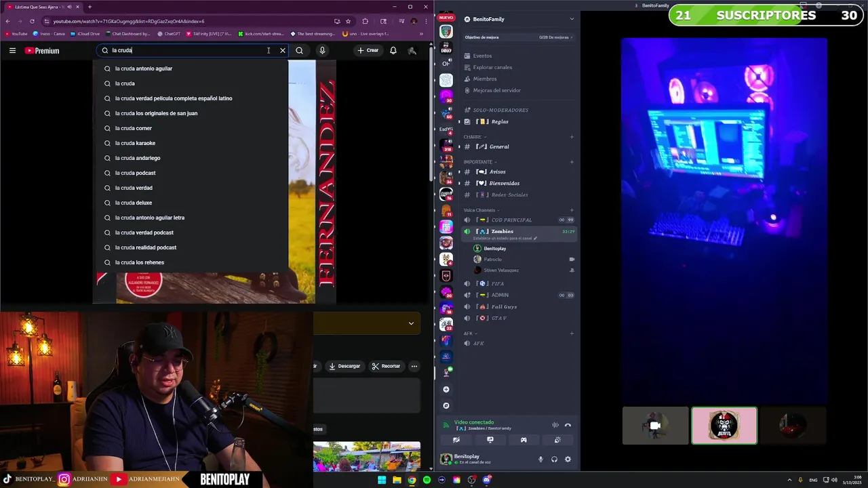The height and width of the screenshot is (488, 868).
Task: Collapse the AFK category
Action: tap(470, 333)
